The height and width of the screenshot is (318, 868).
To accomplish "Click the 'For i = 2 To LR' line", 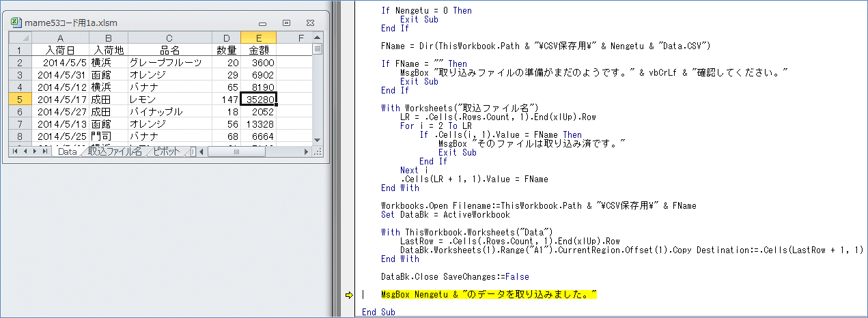I will coord(436,126).
